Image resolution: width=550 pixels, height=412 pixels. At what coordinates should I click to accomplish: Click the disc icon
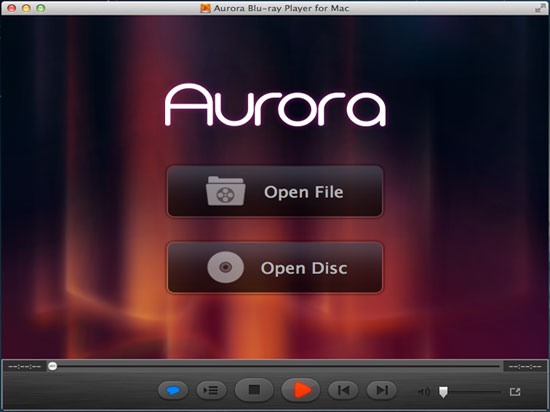[226, 267]
